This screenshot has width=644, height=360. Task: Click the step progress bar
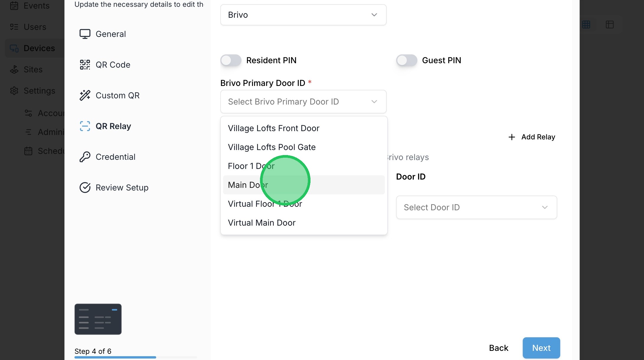135,357
